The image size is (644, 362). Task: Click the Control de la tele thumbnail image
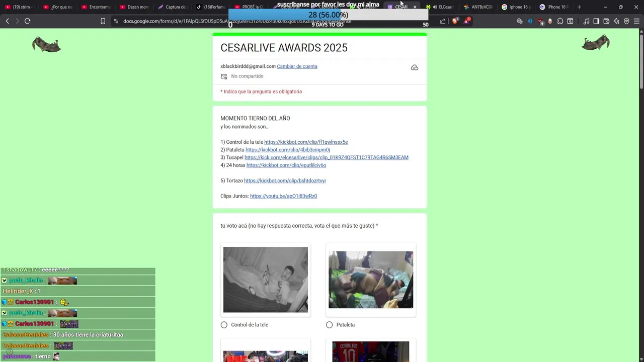pos(266,280)
